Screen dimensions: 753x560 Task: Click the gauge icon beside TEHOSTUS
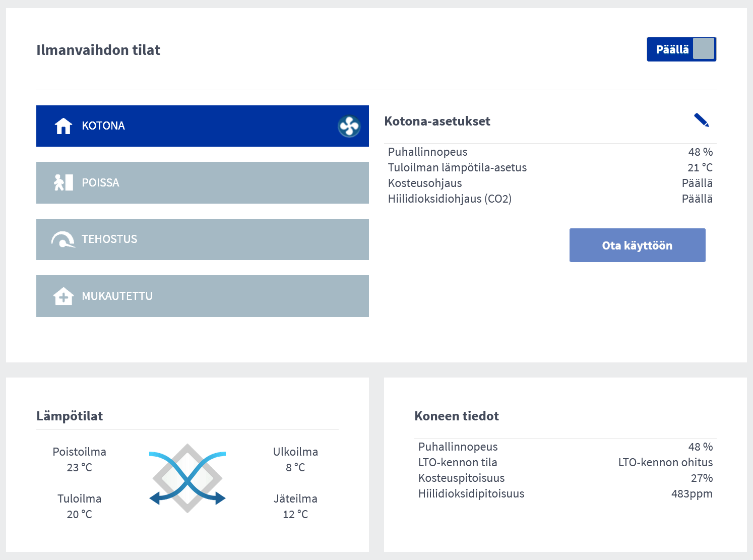coord(63,239)
